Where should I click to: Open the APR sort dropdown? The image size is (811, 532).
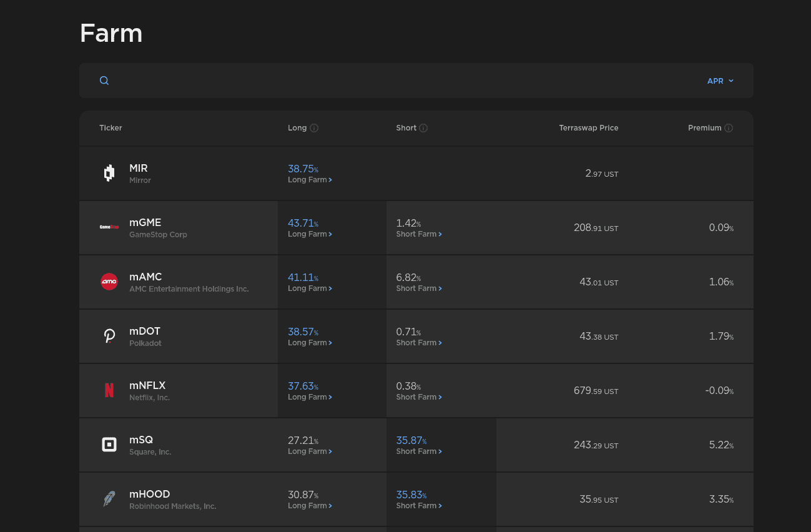pyautogui.click(x=720, y=81)
